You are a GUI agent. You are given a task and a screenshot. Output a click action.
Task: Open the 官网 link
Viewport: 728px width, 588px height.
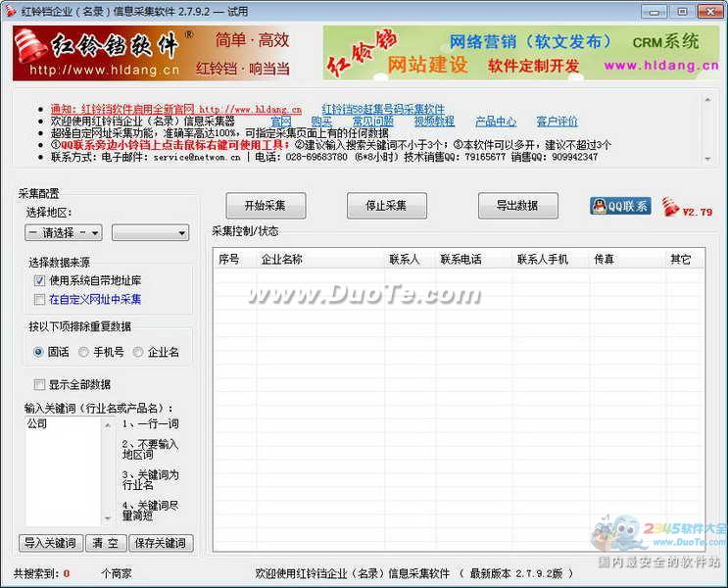click(x=281, y=122)
